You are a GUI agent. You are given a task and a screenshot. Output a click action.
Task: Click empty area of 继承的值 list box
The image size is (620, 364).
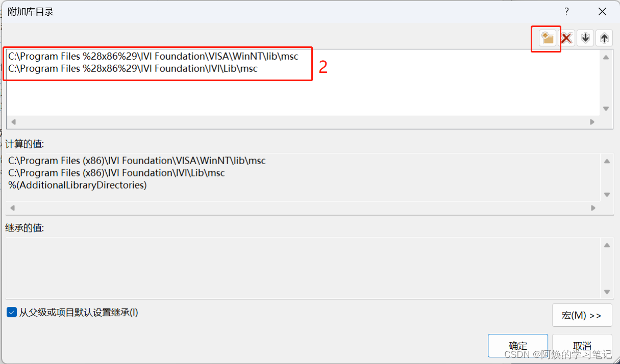(x=303, y=268)
